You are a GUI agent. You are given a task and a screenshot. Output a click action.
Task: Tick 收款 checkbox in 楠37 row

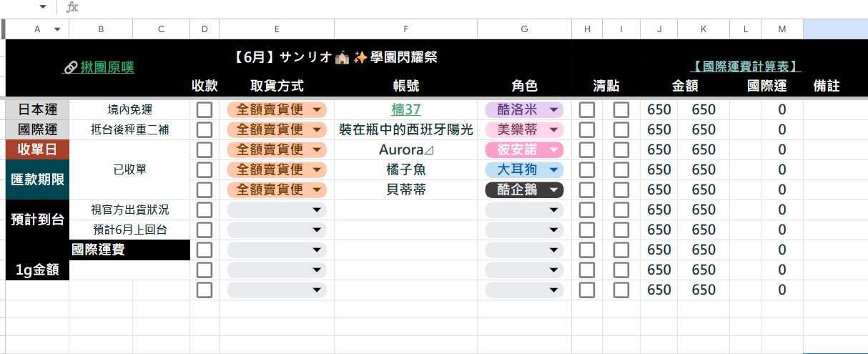pos(204,109)
